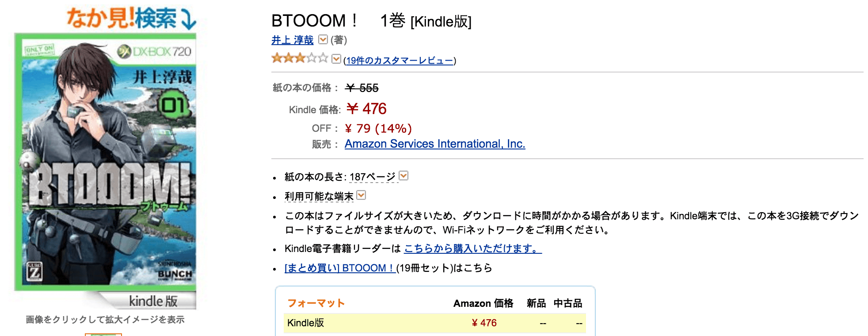
Task: Click the ¥476 Kindle price in table
Action: (x=484, y=323)
